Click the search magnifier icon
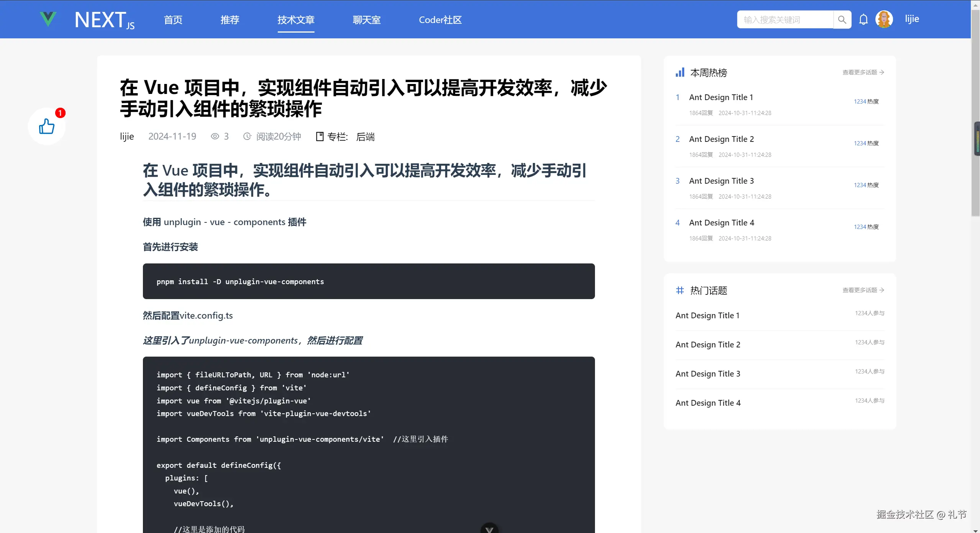Image resolution: width=980 pixels, height=533 pixels. [x=842, y=20]
